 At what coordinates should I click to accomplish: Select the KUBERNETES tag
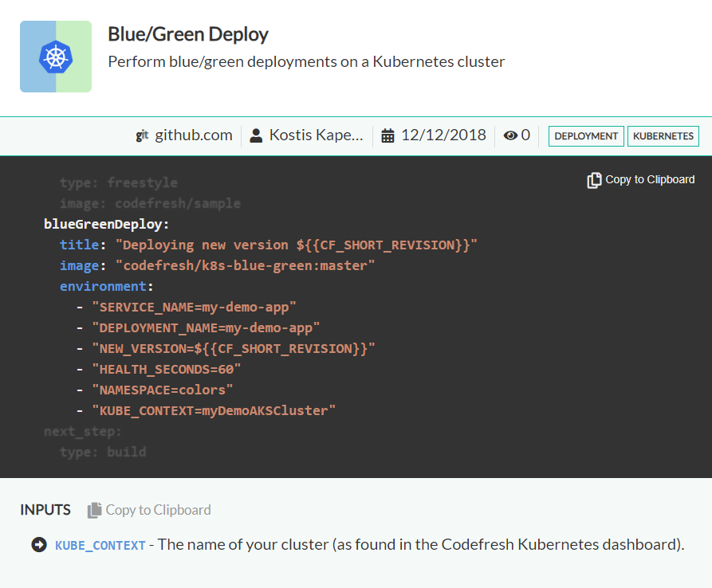(663, 136)
